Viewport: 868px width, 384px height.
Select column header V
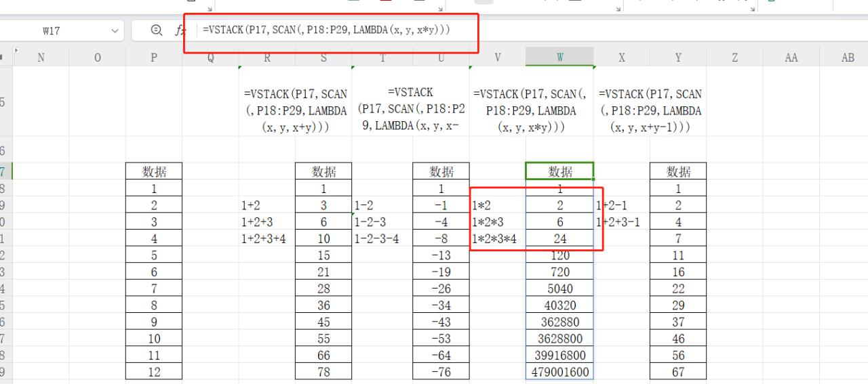click(498, 58)
